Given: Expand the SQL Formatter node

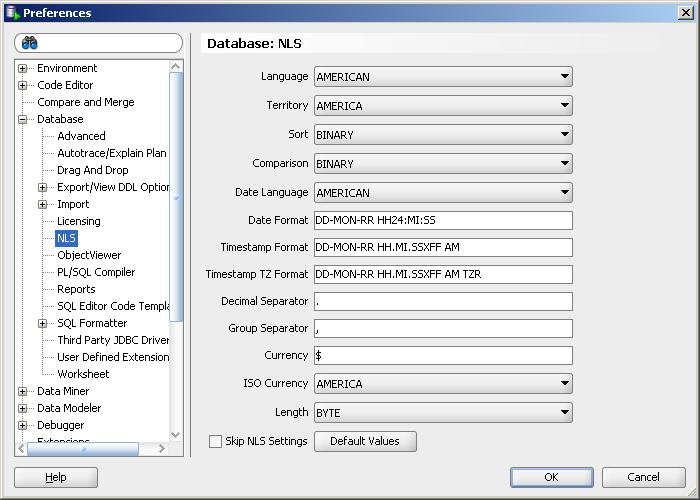Looking at the screenshot, I should (42, 323).
